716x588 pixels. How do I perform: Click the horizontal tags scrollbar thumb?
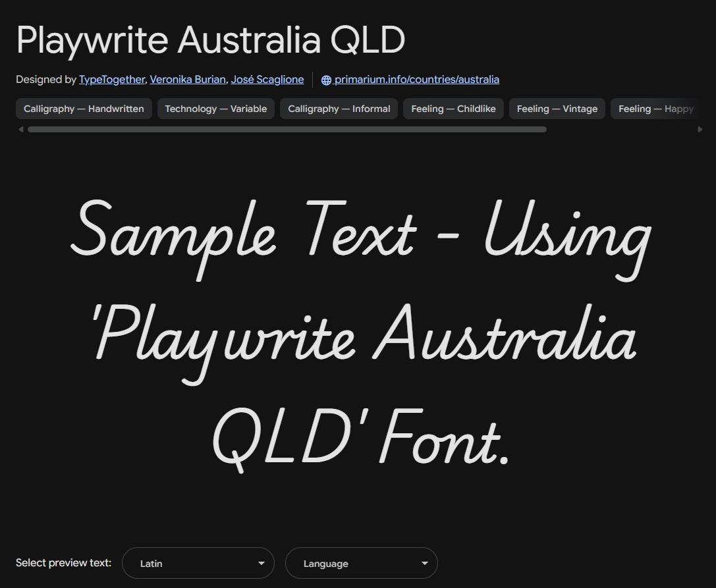287,130
